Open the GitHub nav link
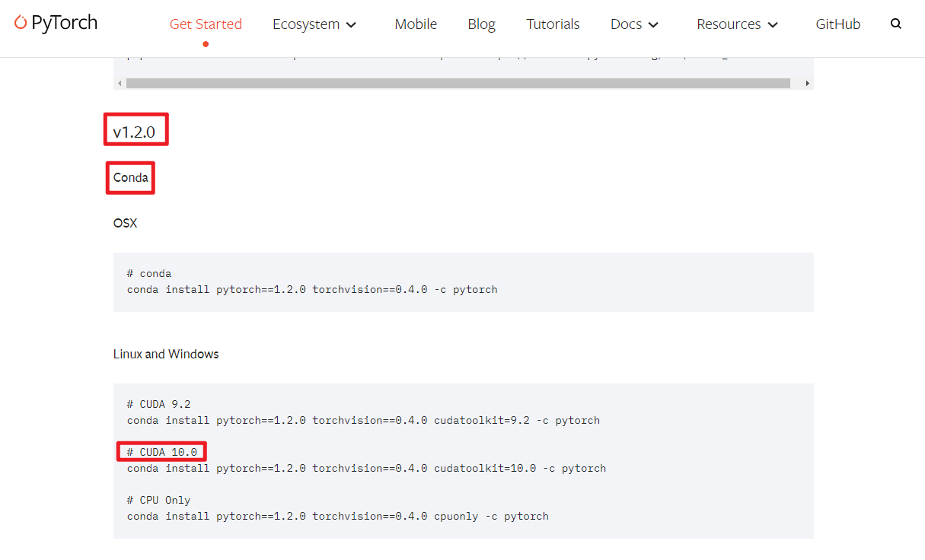Screen dimensions: 925x560 (838, 24)
